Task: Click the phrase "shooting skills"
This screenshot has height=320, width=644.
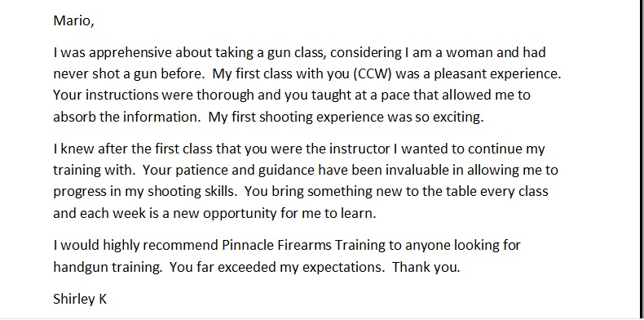Action: (x=190, y=192)
